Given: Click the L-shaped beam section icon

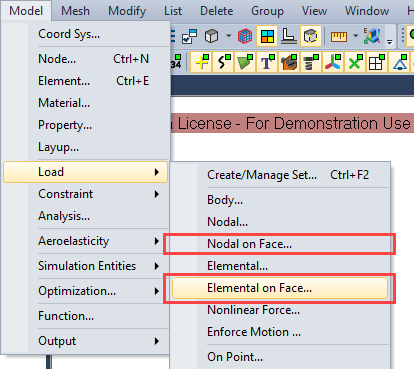Looking at the screenshot, I should [x=289, y=36].
